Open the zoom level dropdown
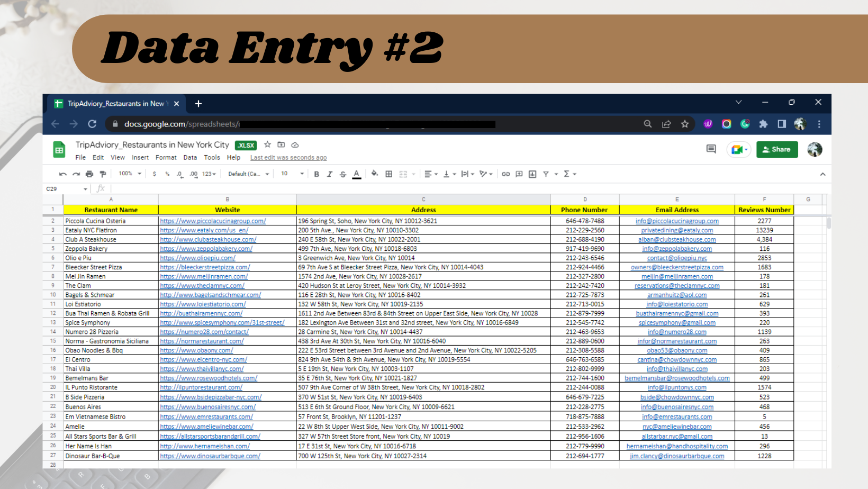This screenshot has height=489, width=868. [130, 174]
